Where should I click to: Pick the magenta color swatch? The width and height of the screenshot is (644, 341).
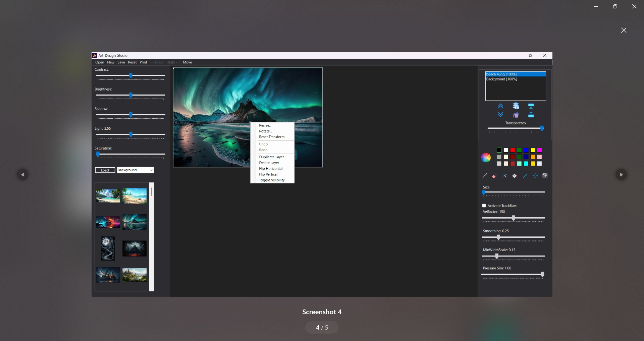[539, 150]
